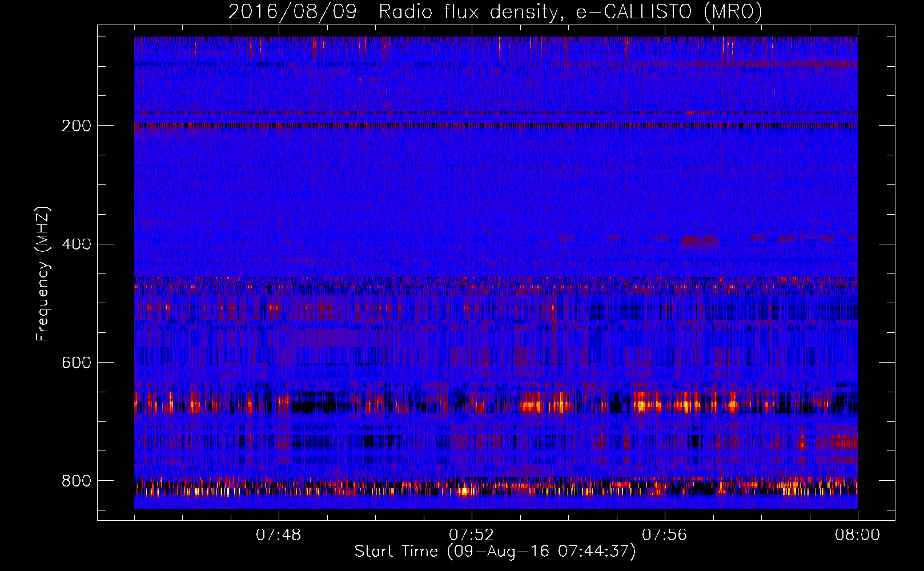Click the '07:56' time tick label

coord(665,535)
